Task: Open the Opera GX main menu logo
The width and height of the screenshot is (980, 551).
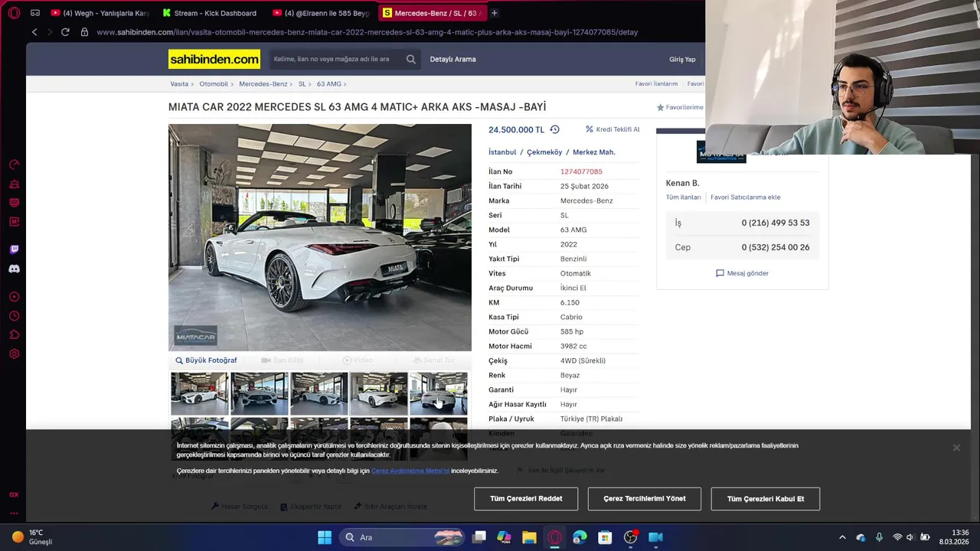Action: click(14, 13)
